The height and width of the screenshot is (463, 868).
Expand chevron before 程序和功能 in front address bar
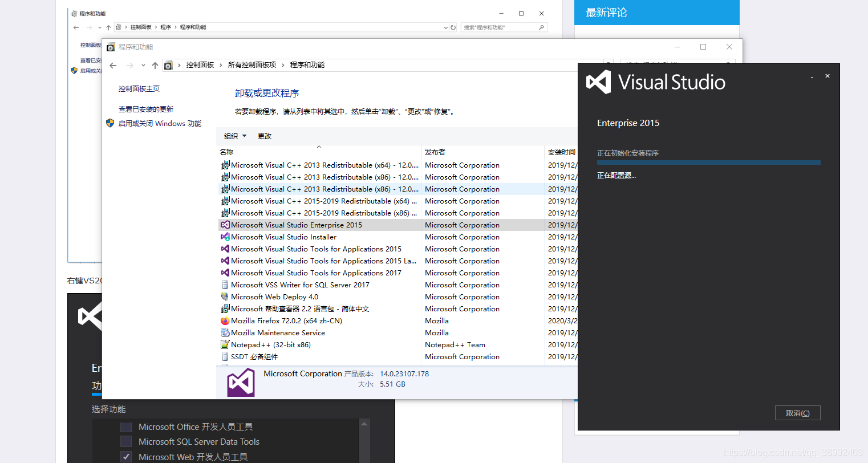[283, 66]
